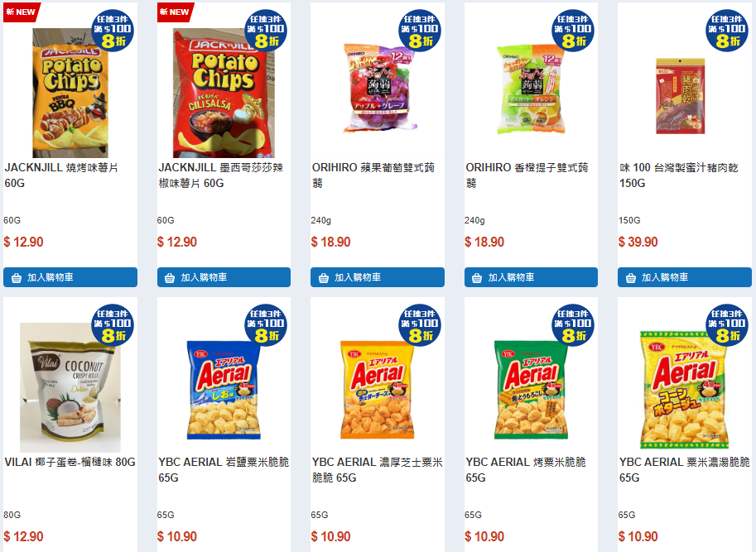Image resolution: width=756 pixels, height=552 pixels.
Task: Click the NEW badge on Cili Salsa chips
Action: 175,12
